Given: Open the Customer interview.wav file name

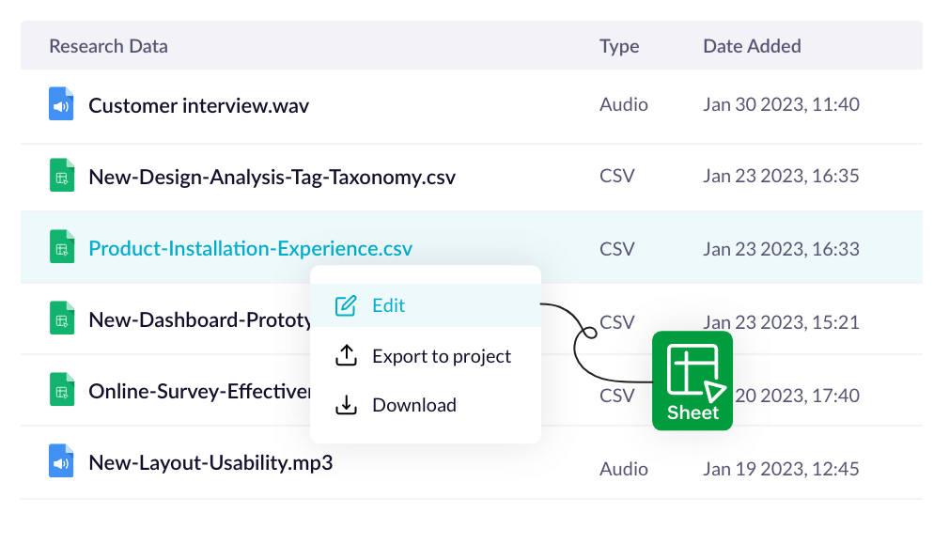Looking at the screenshot, I should point(198,104).
